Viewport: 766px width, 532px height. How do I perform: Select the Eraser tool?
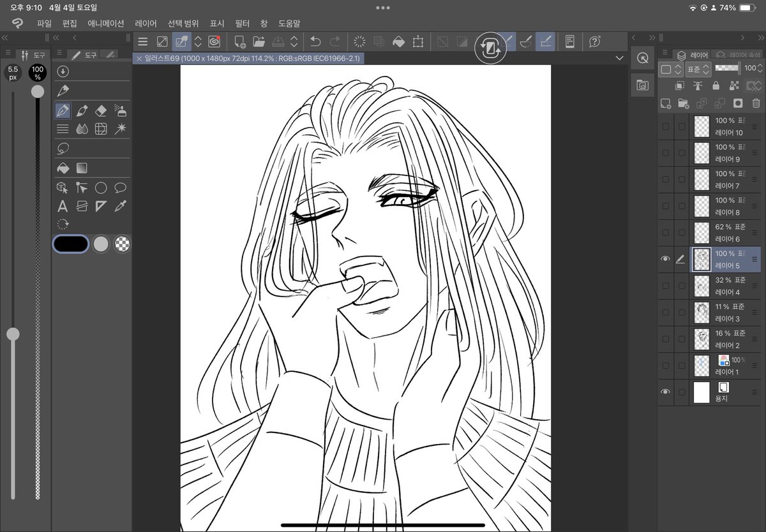tap(101, 110)
